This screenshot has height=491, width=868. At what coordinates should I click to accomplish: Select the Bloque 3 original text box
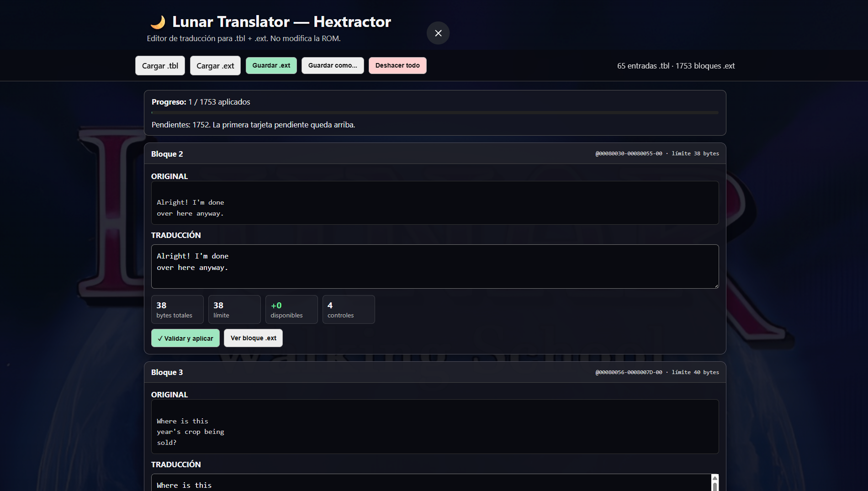tap(435, 427)
